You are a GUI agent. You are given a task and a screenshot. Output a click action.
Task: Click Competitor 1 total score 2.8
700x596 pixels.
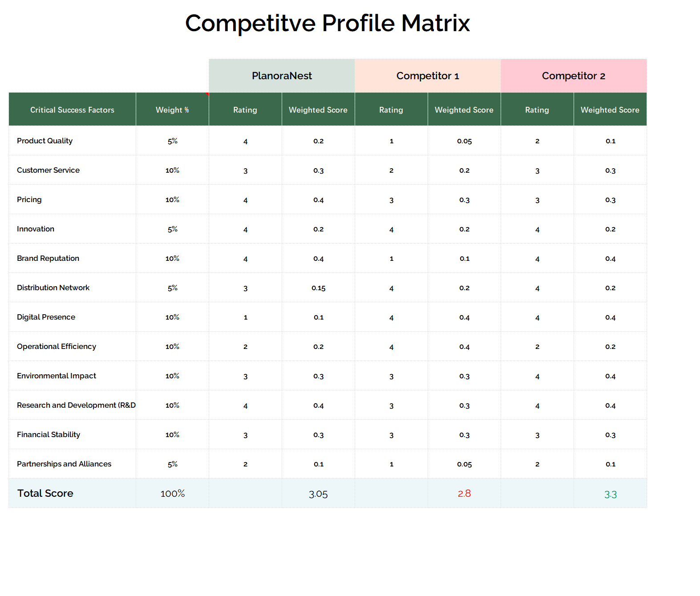(x=464, y=494)
